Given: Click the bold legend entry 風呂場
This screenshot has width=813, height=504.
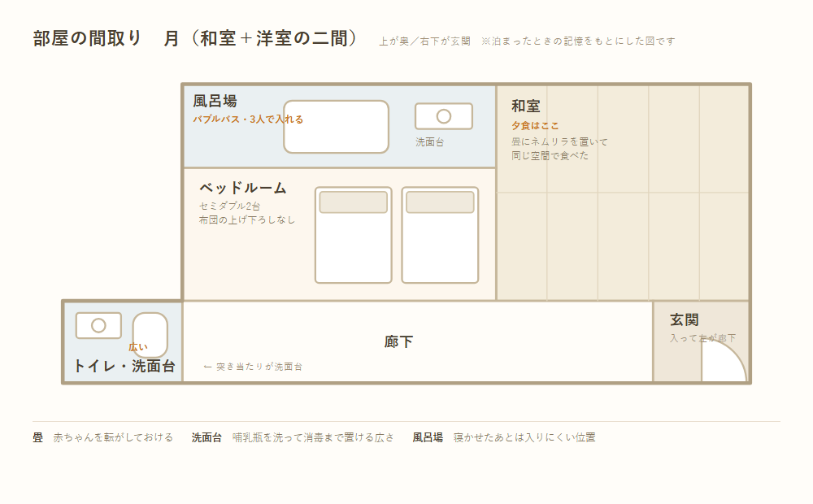Looking at the screenshot, I should click(x=428, y=437).
